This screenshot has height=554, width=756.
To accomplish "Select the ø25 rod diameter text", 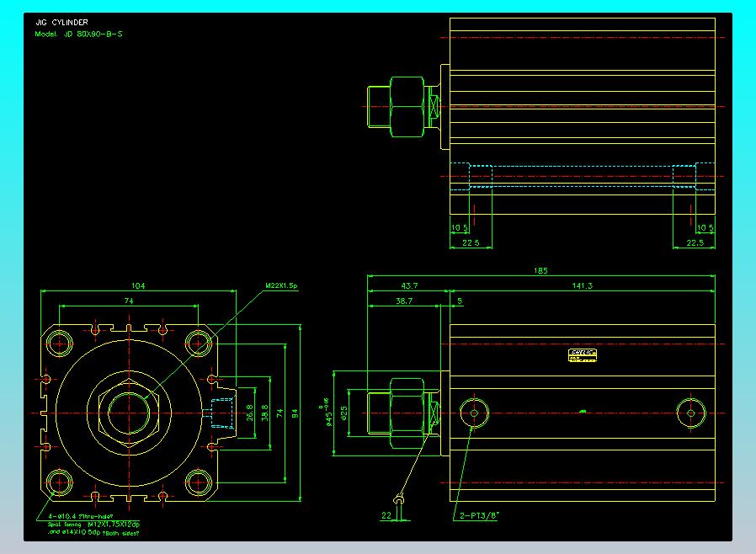I will click(x=343, y=413).
